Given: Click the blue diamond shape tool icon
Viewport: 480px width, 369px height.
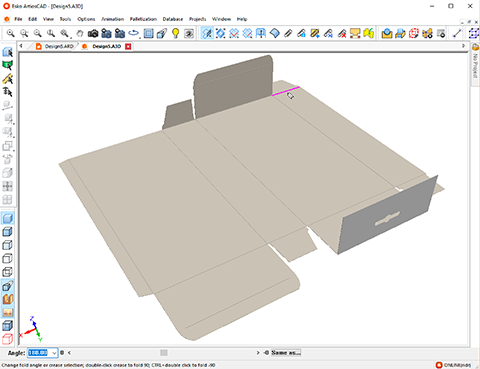Looking at the screenshot, I should click(x=275, y=33).
